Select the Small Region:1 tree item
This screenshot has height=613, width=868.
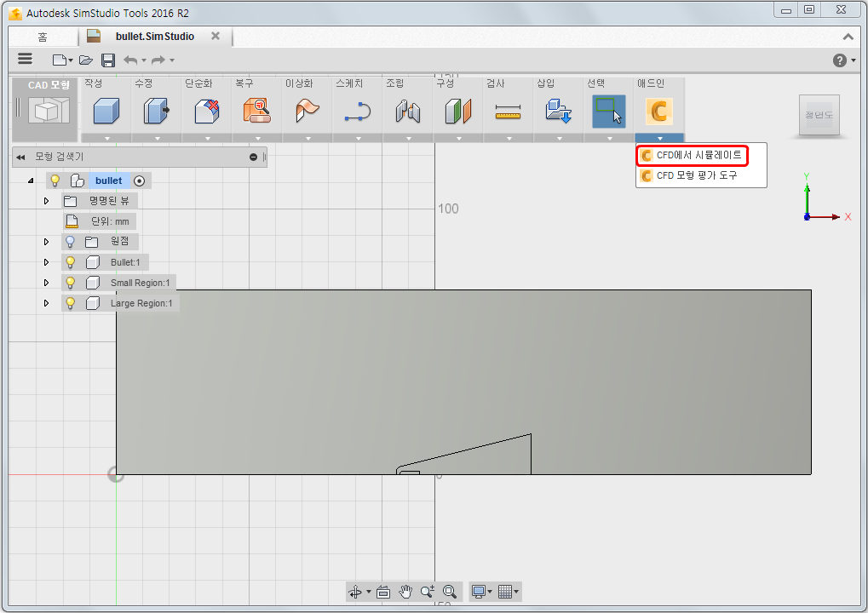coord(140,283)
